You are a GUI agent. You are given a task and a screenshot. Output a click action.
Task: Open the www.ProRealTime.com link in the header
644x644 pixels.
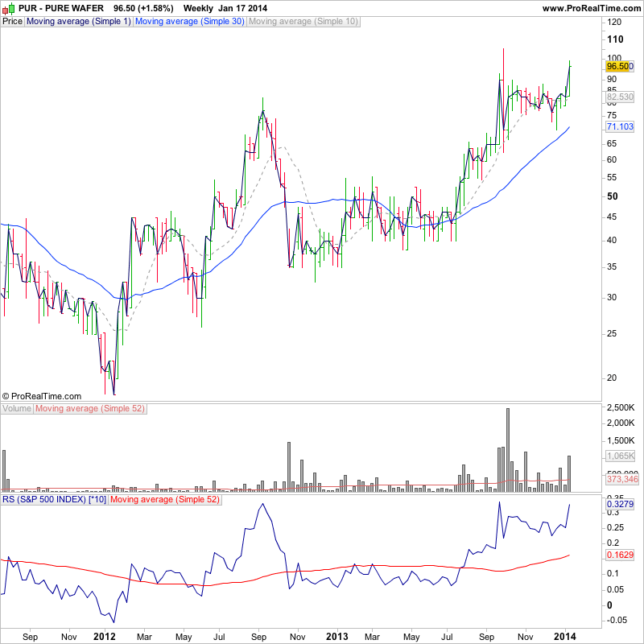tap(592, 8)
